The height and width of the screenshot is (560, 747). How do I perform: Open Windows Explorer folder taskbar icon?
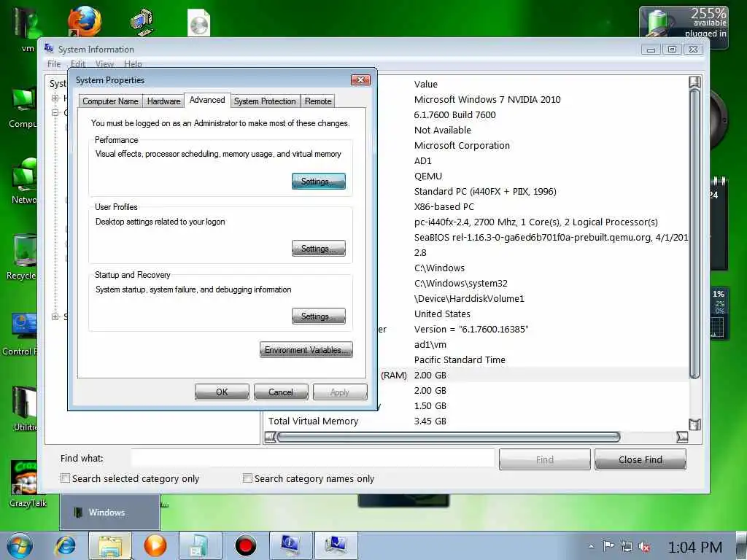pos(110,545)
